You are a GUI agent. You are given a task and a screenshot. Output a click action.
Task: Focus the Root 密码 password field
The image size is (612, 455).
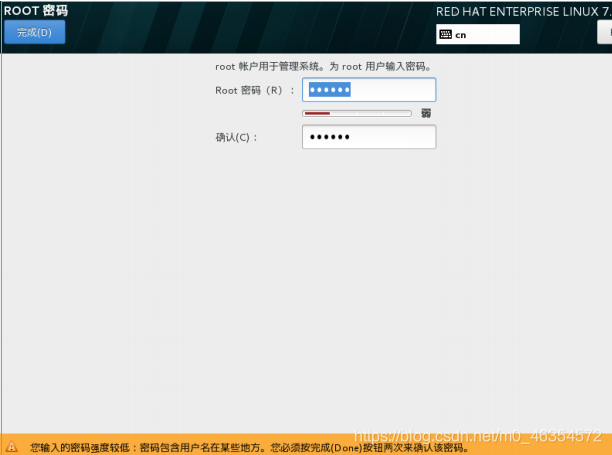click(369, 90)
